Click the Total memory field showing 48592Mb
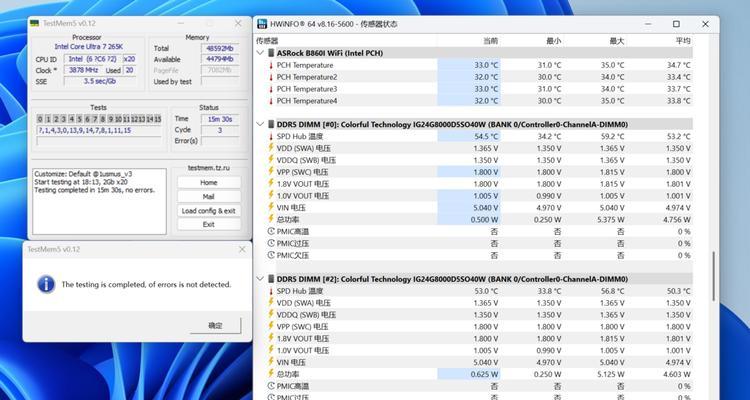Image resolution: width=750 pixels, height=400 pixels. tap(220, 48)
